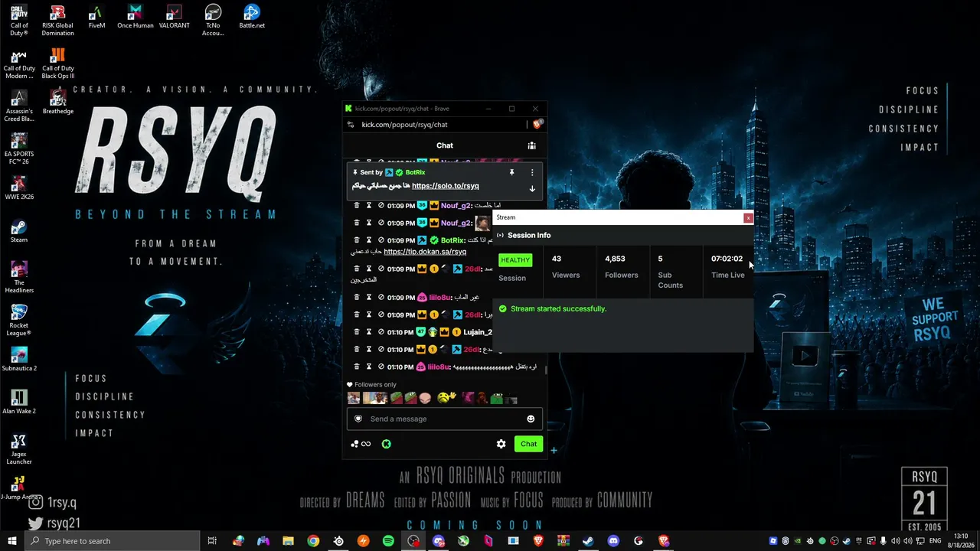Select the Steam desktop shortcut
The width and height of the screenshot is (980, 551).
point(19,231)
